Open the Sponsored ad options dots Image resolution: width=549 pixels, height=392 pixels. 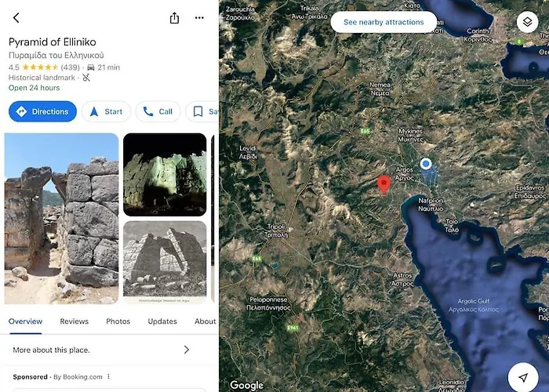tap(108, 376)
